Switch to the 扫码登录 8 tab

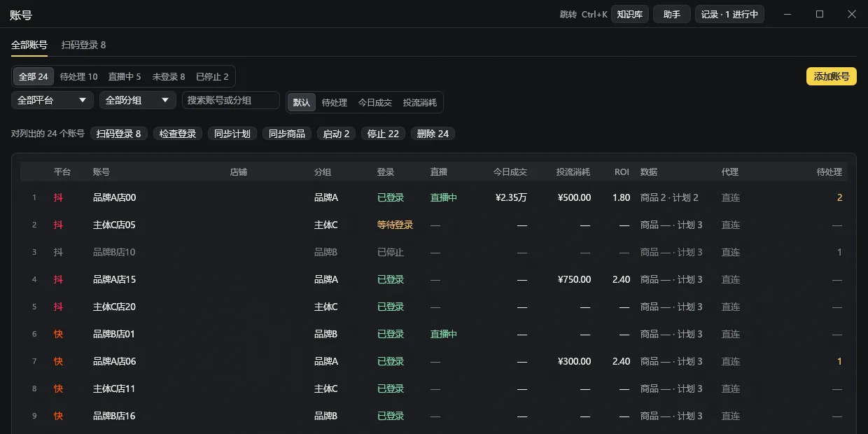tap(83, 45)
